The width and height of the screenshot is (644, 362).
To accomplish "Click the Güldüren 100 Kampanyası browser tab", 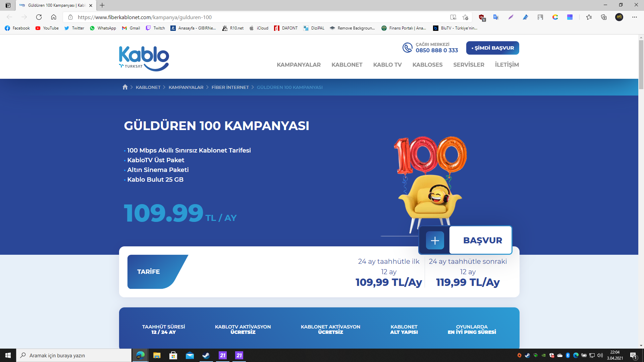I will pos(56,5).
